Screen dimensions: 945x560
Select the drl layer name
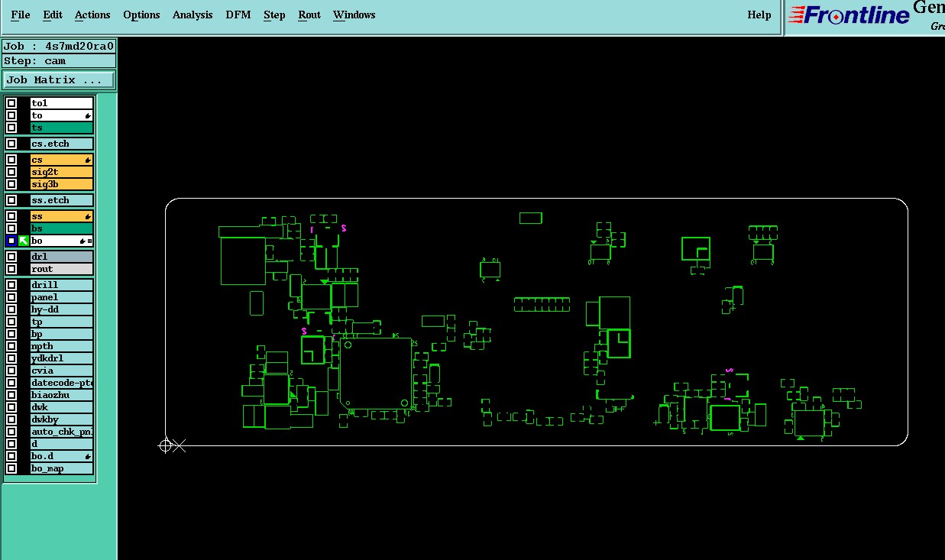pyautogui.click(x=62, y=257)
